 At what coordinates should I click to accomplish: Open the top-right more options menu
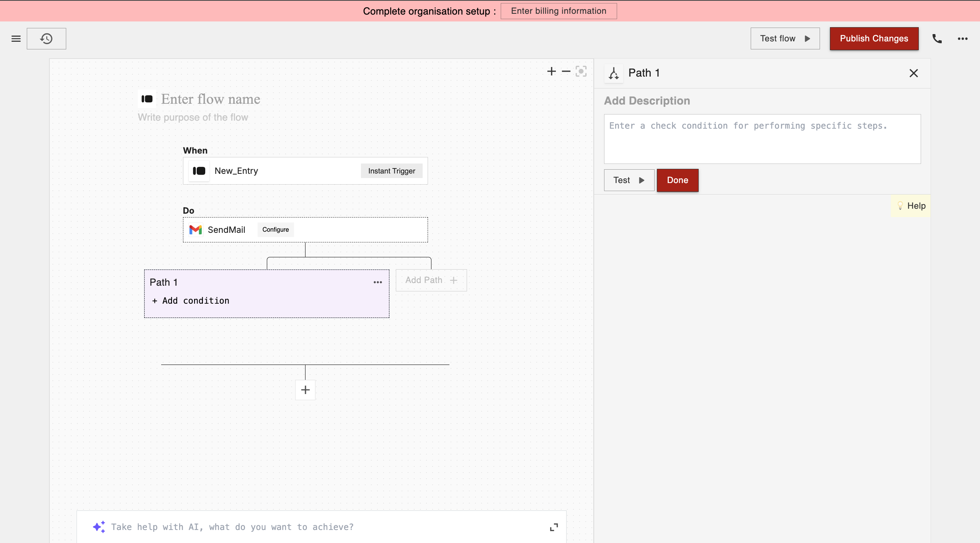[x=963, y=39]
